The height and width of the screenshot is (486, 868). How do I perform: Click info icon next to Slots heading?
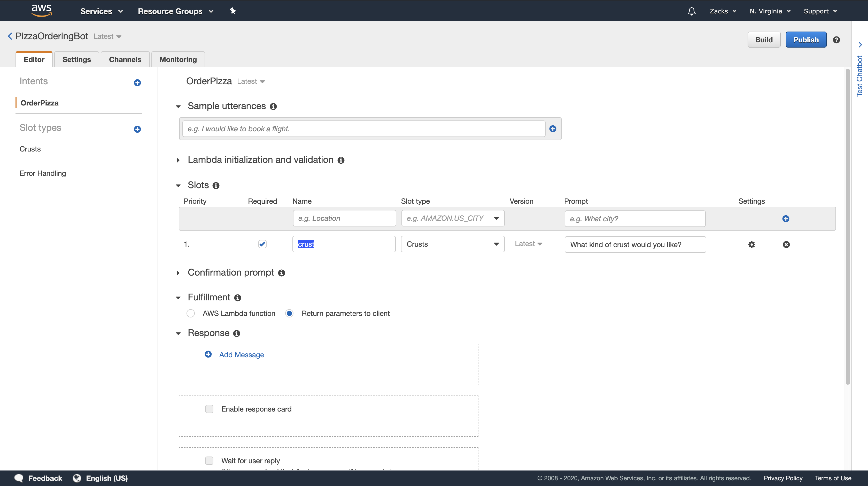pyautogui.click(x=216, y=186)
